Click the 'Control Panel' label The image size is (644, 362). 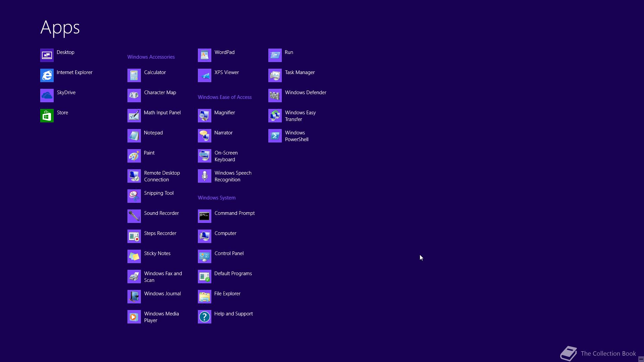pyautogui.click(x=229, y=253)
